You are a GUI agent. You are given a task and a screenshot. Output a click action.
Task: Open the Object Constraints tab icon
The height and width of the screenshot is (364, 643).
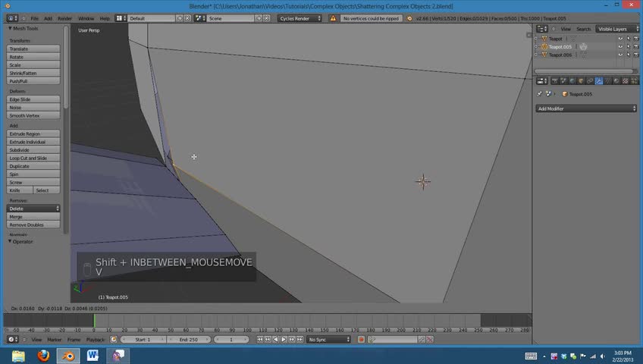click(x=590, y=81)
